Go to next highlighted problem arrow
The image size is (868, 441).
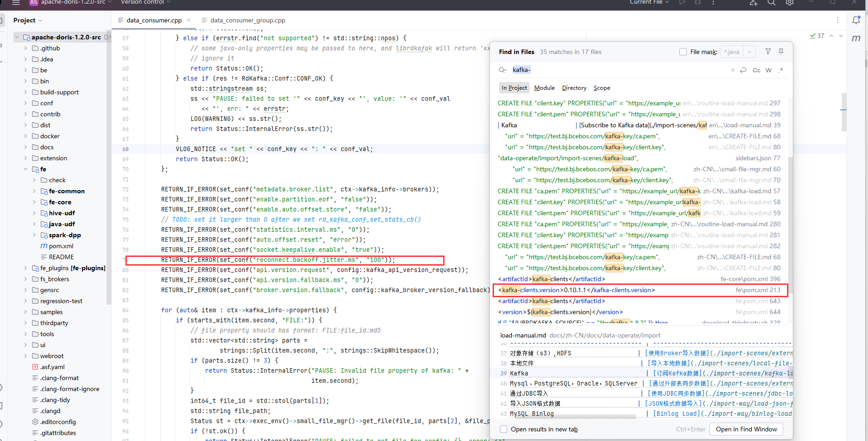point(841,36)
